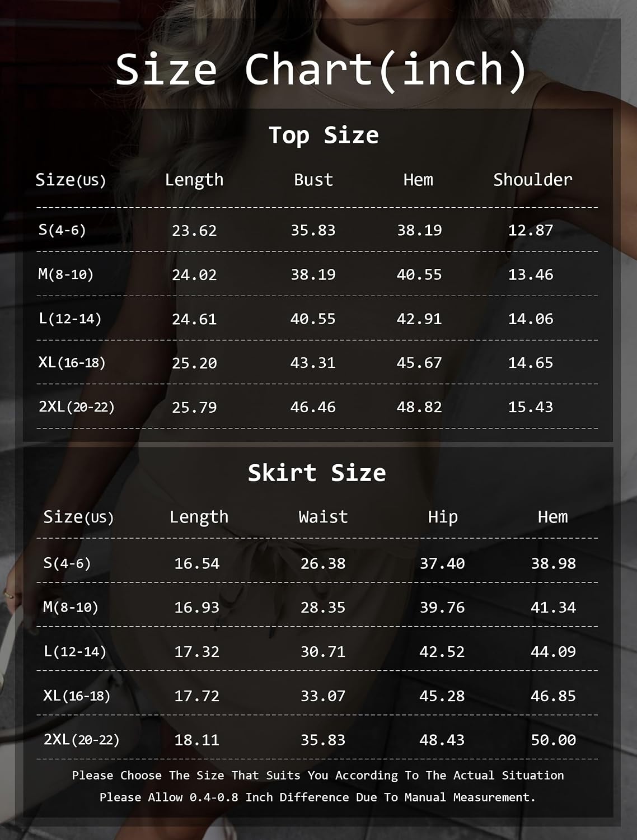Click the Waist column header
This screenshot has width=637, height=840.
point(323,517)
